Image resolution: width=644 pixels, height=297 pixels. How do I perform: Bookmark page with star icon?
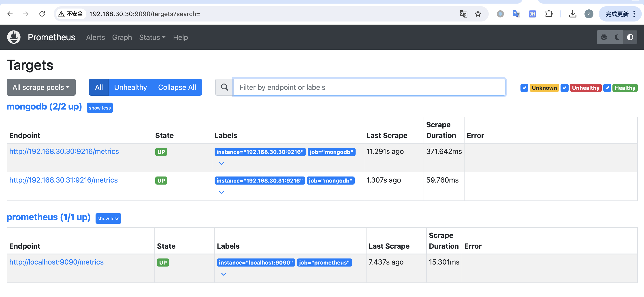click(478, 14)
